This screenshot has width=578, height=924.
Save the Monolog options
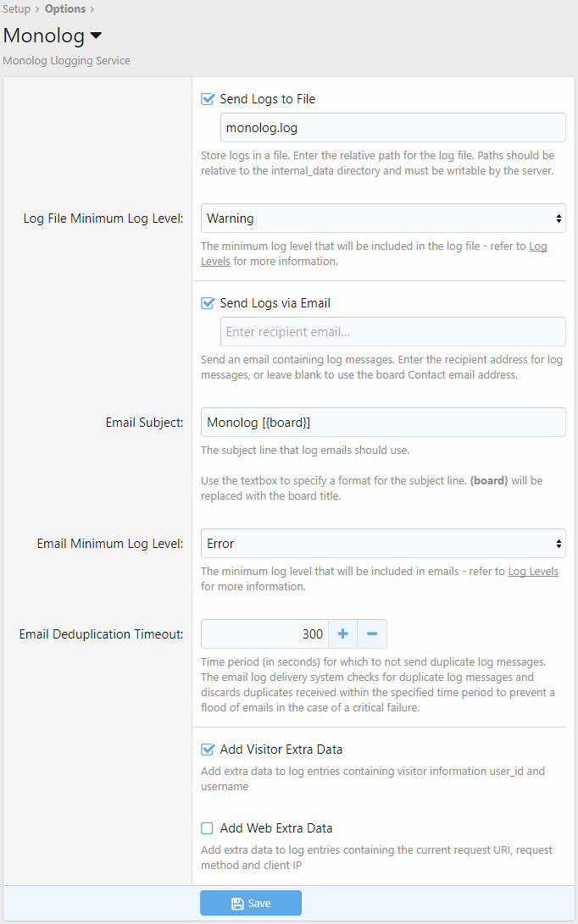tap(251, 903)
